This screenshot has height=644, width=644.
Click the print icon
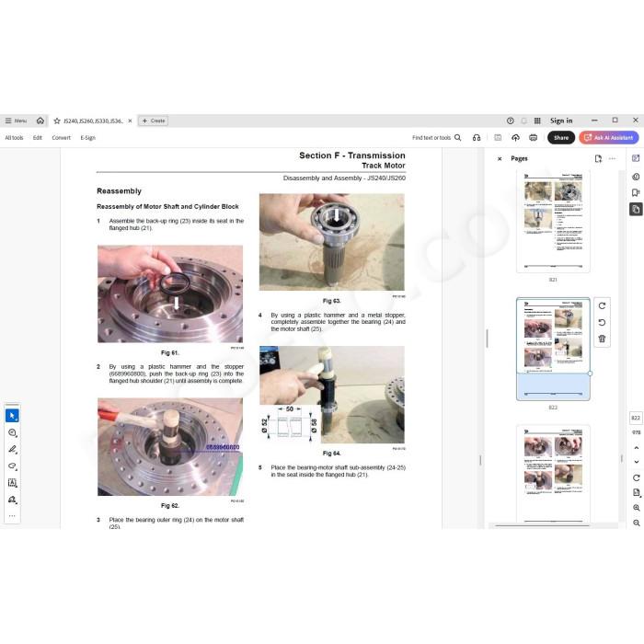coord(533,138)
